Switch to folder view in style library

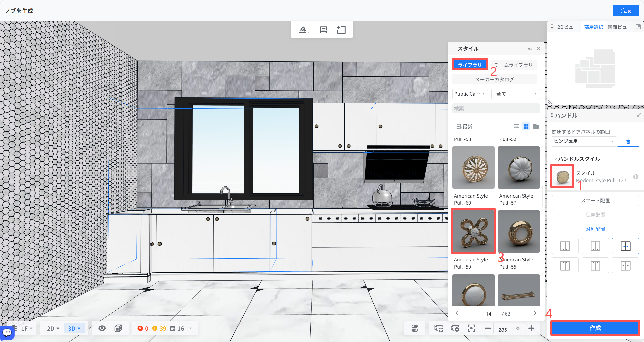536,126
